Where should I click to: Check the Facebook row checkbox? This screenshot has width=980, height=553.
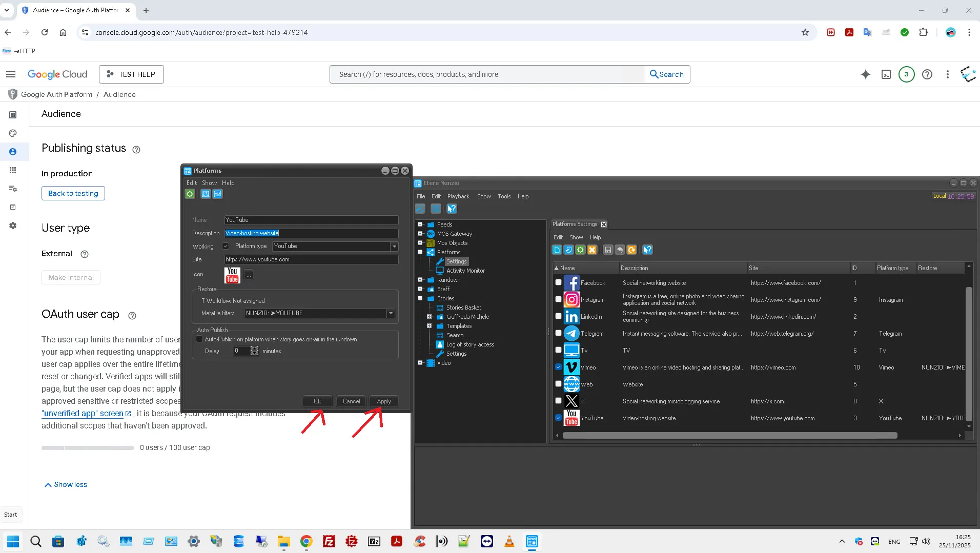tap(558, 282)
